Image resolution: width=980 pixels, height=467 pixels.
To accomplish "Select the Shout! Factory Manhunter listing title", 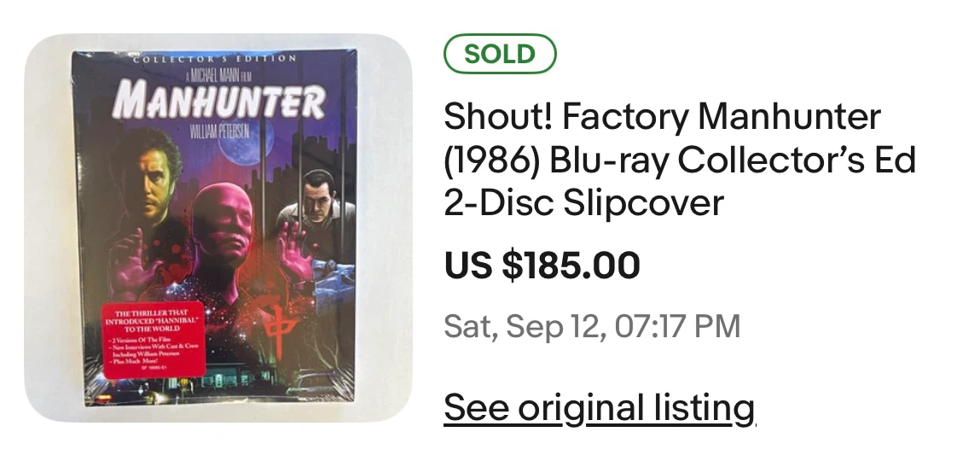I will point(680,159).
